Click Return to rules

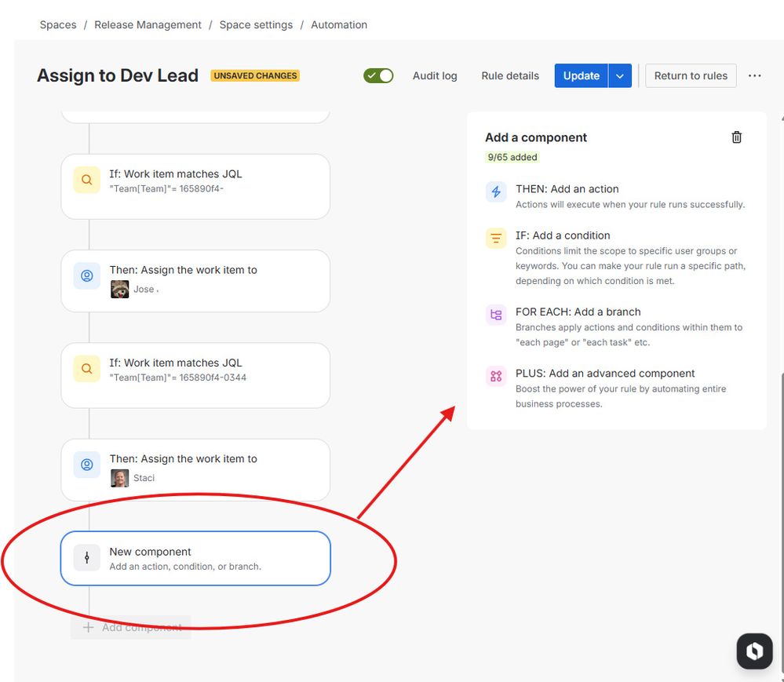[x=691, y=75]
